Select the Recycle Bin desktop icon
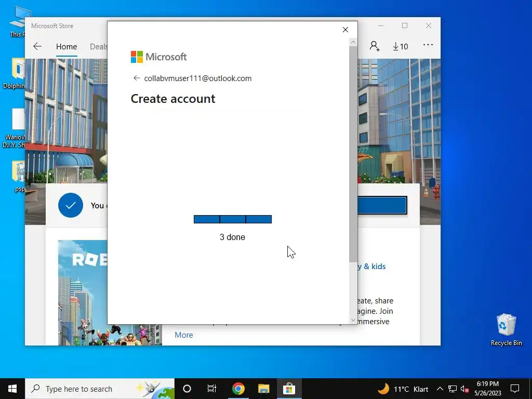Image resolution: width=532 pixels, height=399 pixels. 506,329
